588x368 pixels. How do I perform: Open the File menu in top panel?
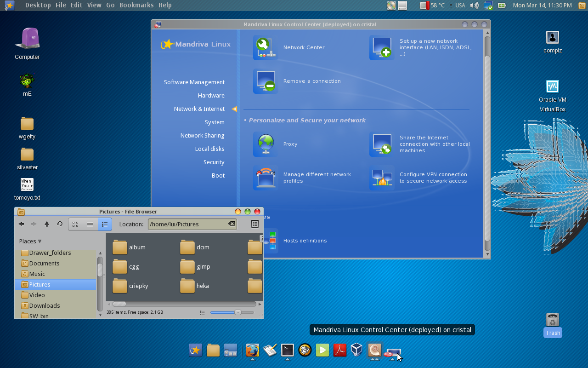pyautogui.click(x=61, y=5)
